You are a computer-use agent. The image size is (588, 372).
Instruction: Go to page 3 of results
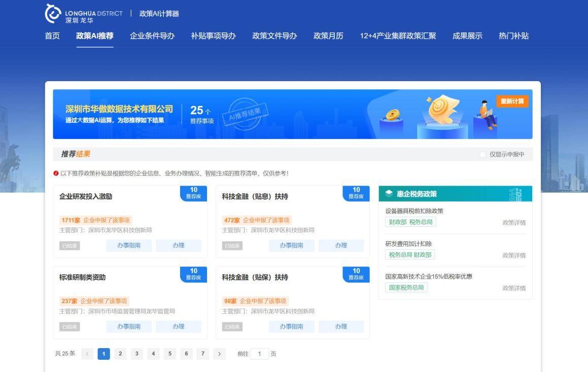(136, 354)
